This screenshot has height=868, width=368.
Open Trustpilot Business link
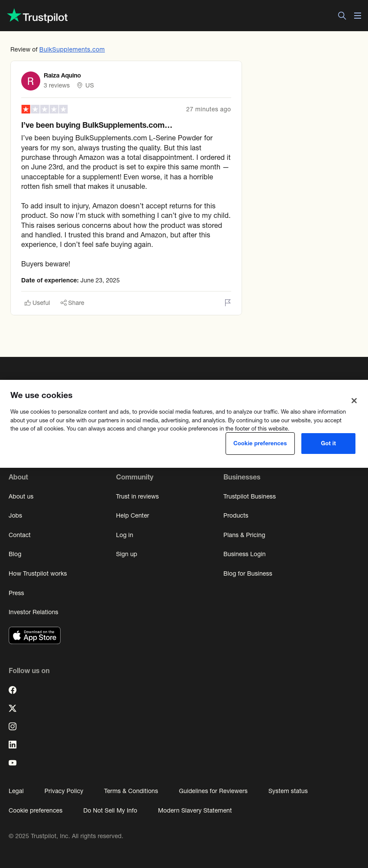249,496
